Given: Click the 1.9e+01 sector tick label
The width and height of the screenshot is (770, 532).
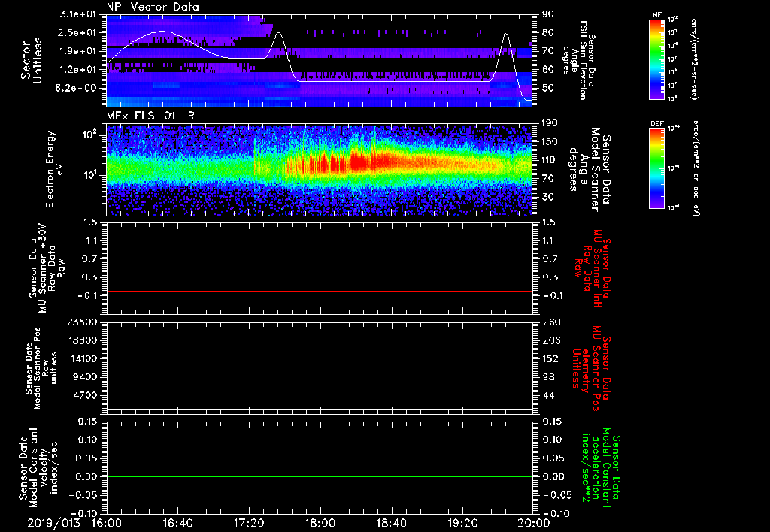Looking at the screenshot, I should coord(78,51).
